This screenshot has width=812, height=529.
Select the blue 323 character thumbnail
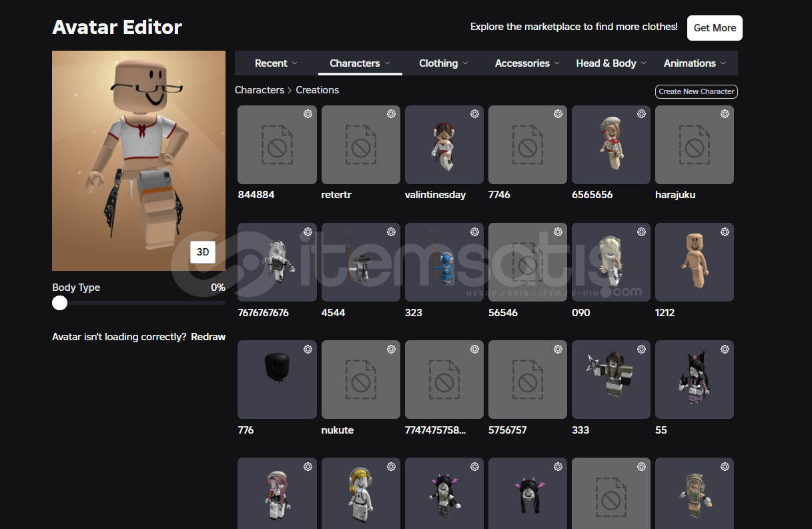(x=444, y=262)
